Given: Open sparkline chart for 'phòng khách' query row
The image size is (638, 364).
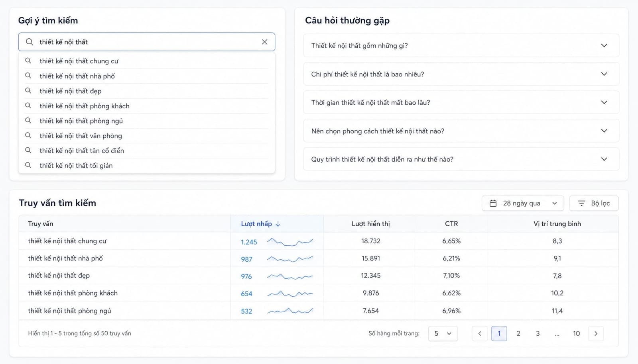Looking at the screenshot, I should pyautogui.click(x=290, y=294).
